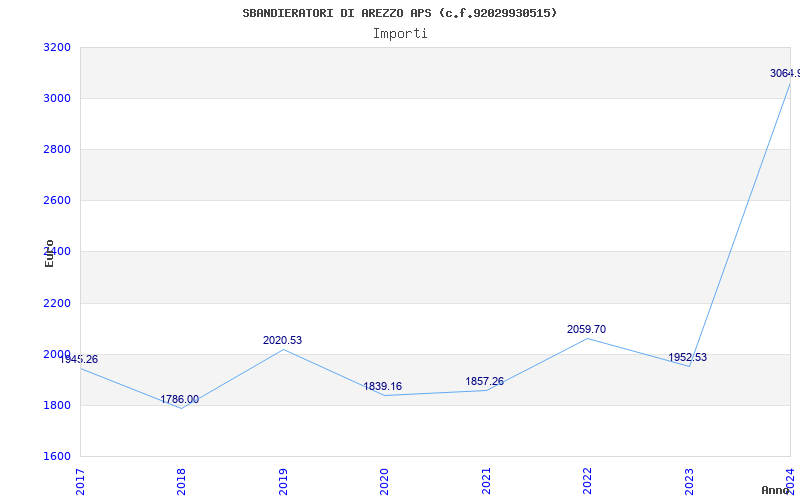Click the 1945.26 data label for 2017
The image size is (800, 500).
point(79,360)
